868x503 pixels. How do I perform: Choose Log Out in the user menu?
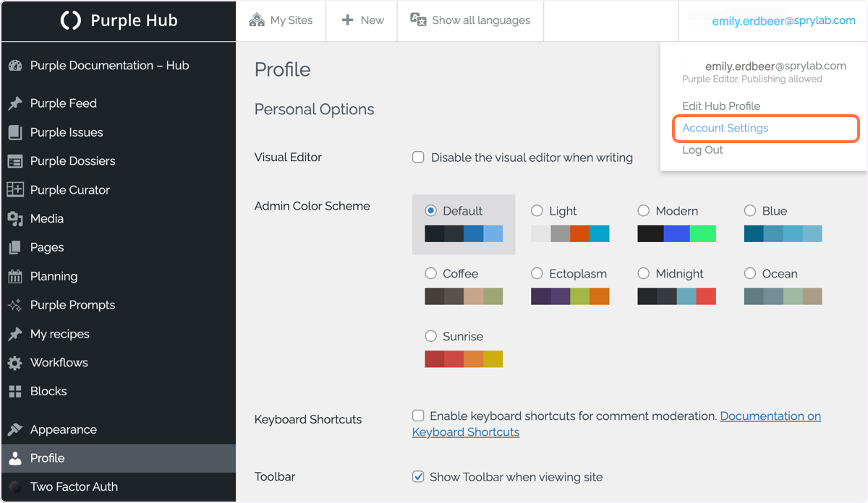click(703, 150)
